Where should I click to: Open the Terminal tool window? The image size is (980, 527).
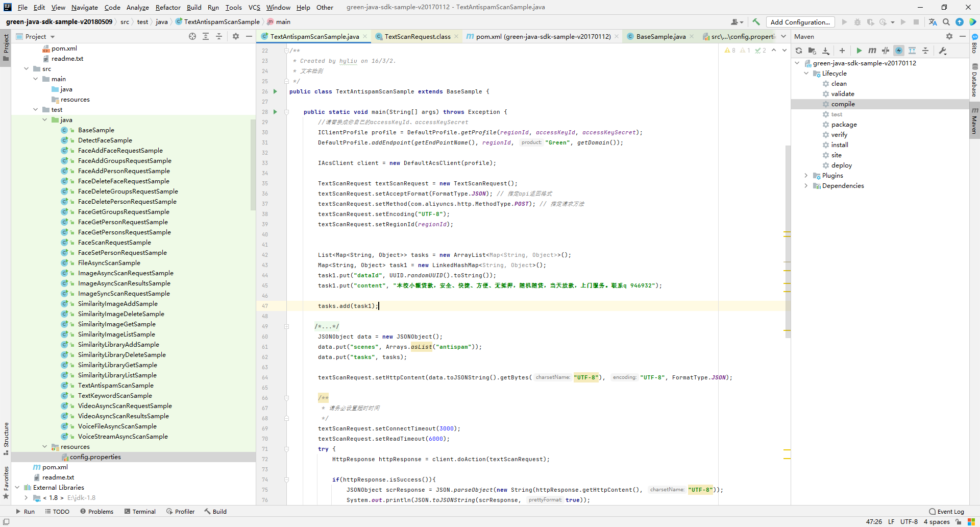click(140, 511)
